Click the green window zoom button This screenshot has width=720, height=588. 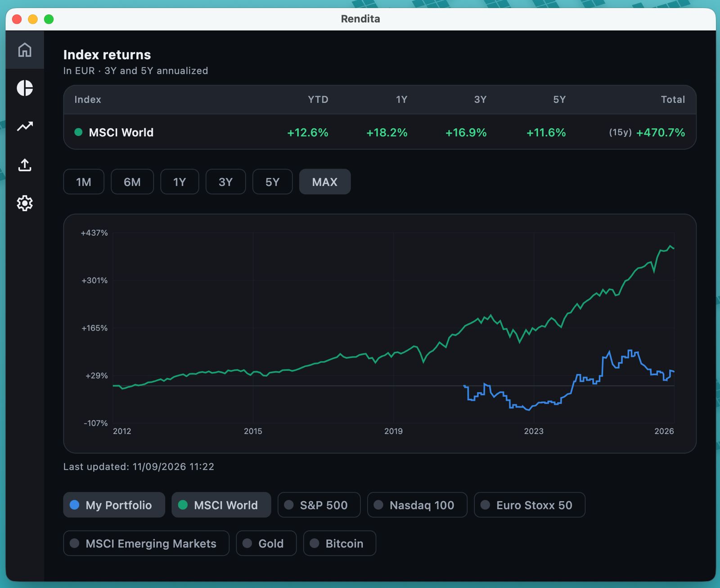49,19
